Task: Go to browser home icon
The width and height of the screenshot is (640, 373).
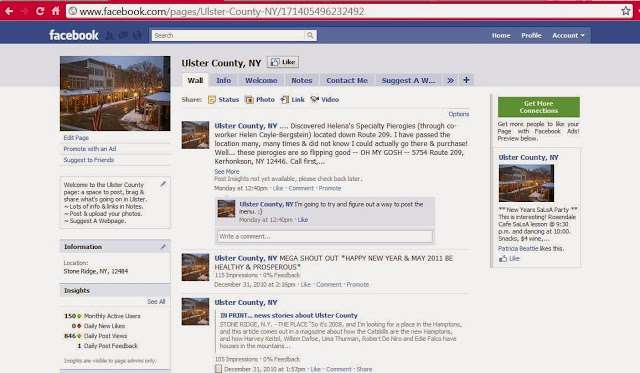Action: (x=56, y=11)
